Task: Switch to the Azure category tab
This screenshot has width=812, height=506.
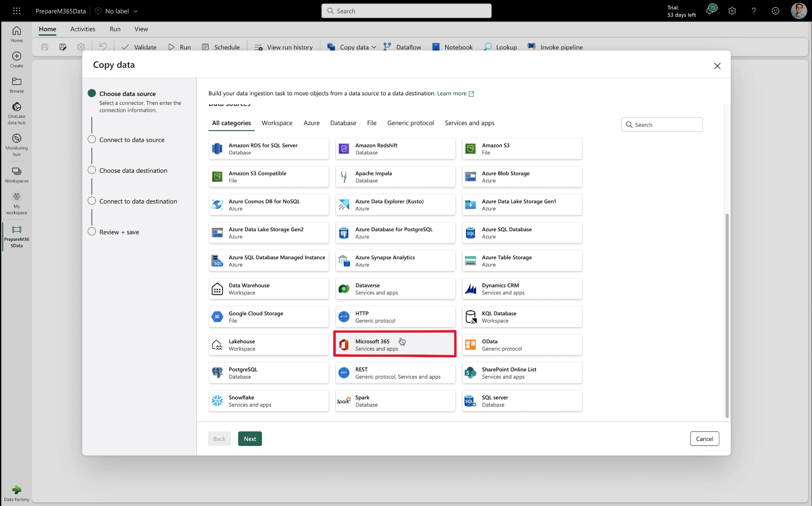Action: coord(312,123)
